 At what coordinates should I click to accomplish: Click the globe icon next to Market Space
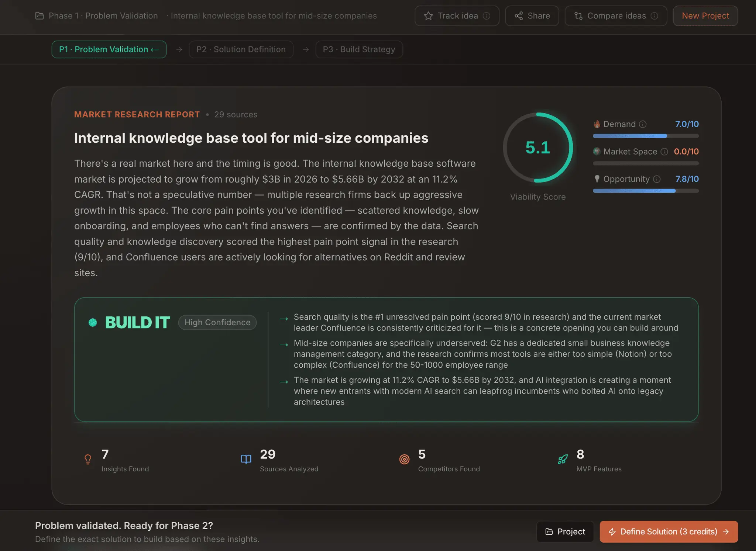pyautogui.click(x=597, y=151)
